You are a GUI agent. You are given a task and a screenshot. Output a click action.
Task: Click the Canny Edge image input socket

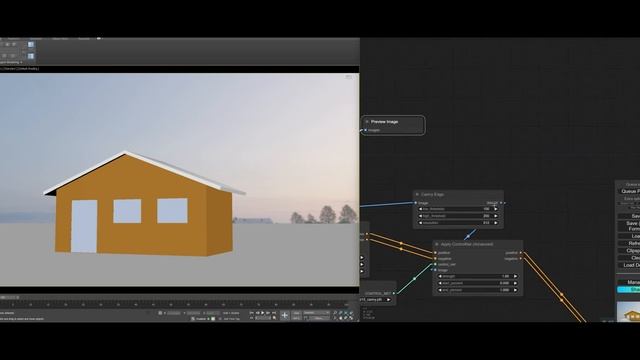416,203
